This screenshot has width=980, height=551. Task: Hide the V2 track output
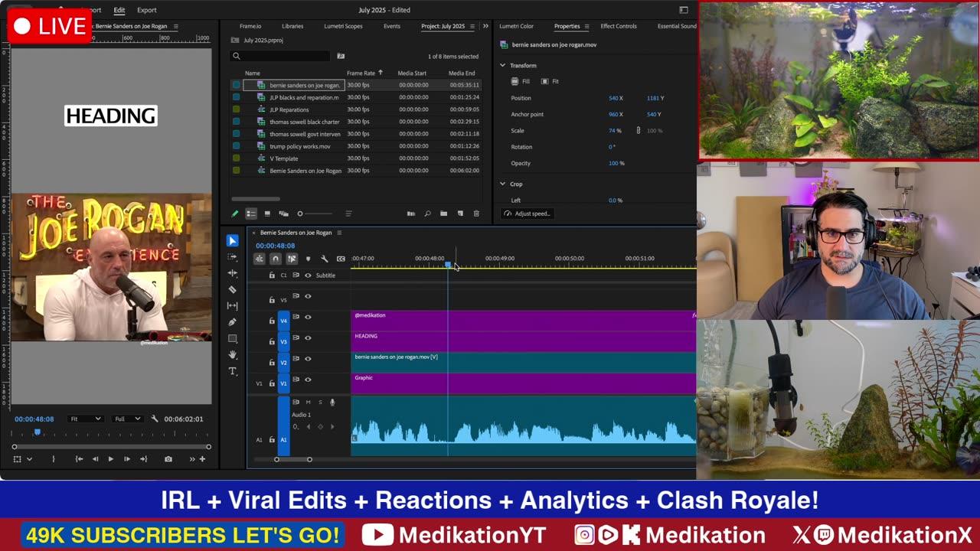pos(308,358)
